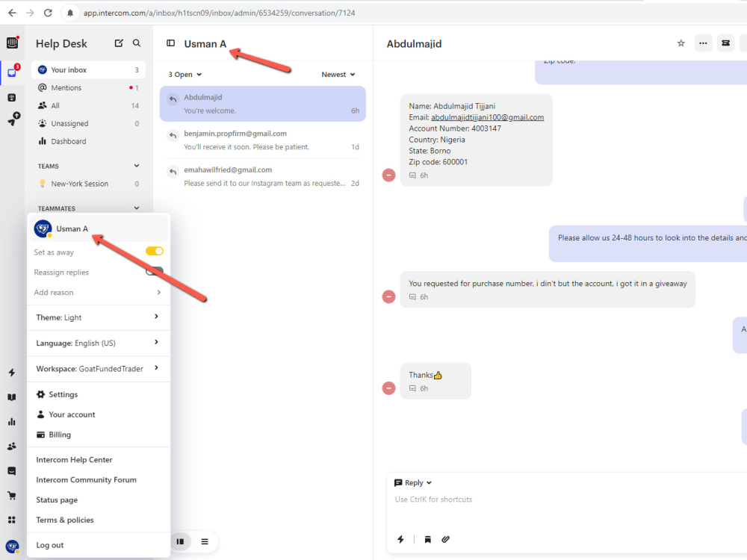Viewport: 747px width, 560px height.
Task: Click red minus icon beside Thanks message
Action: pyautogui.click(x=388, y=388)
